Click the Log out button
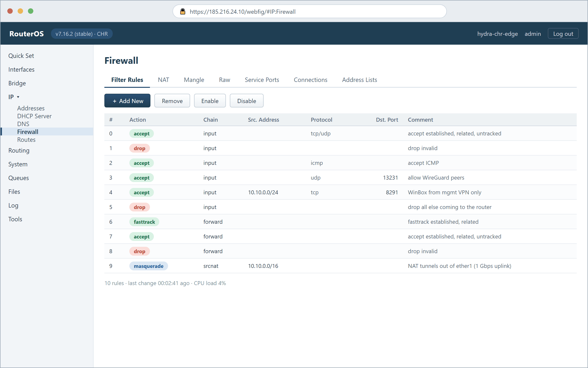Image resolution: width=588 pixels, height=368 pixels. pyautogui.click(x=563, y=34)
